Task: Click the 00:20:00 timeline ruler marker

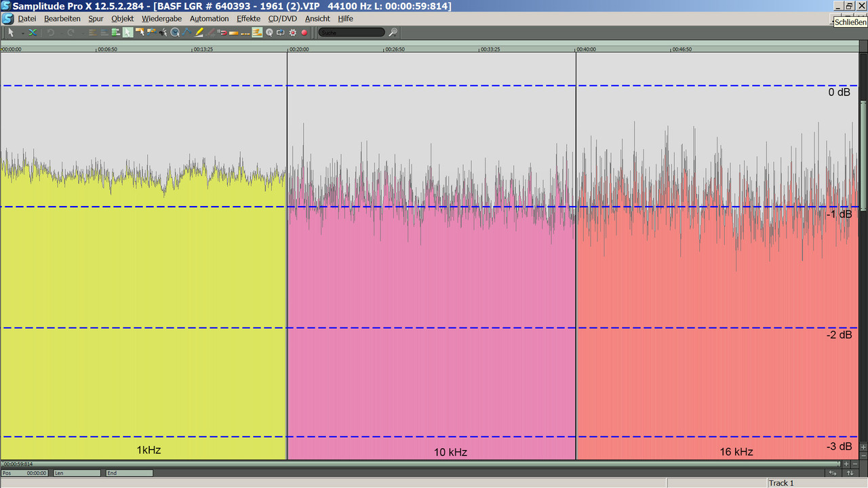Action: pos(299,49)
